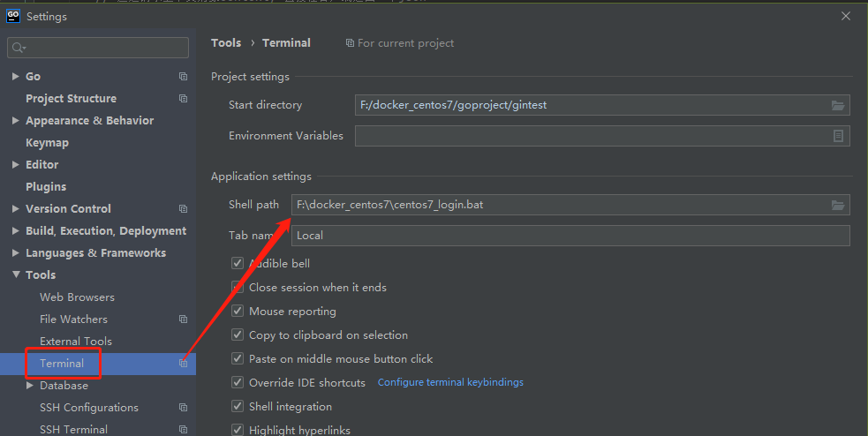Expand the Go settings node
Viewport: 868px width, 436px height.
pyautogui.click(x=16, y=77)
